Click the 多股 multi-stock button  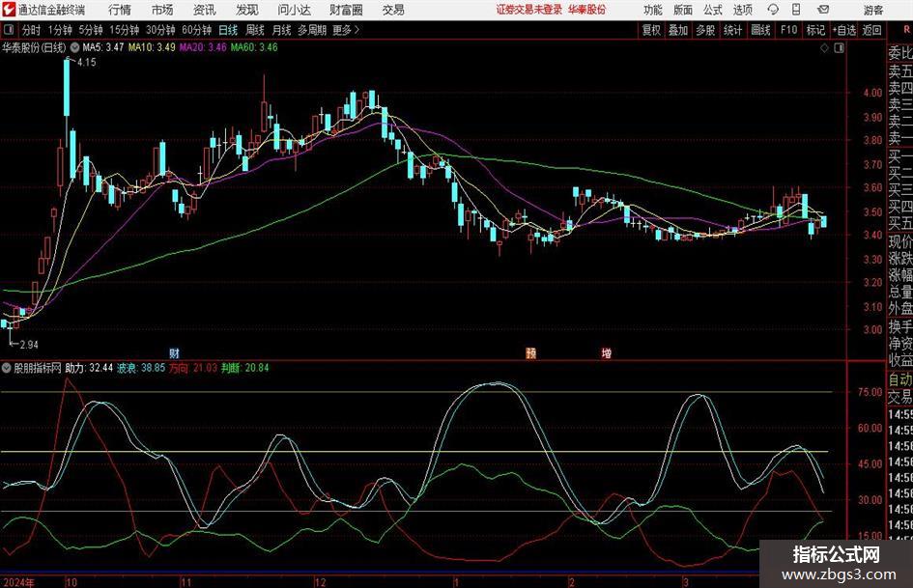click(x=705, y=30)
